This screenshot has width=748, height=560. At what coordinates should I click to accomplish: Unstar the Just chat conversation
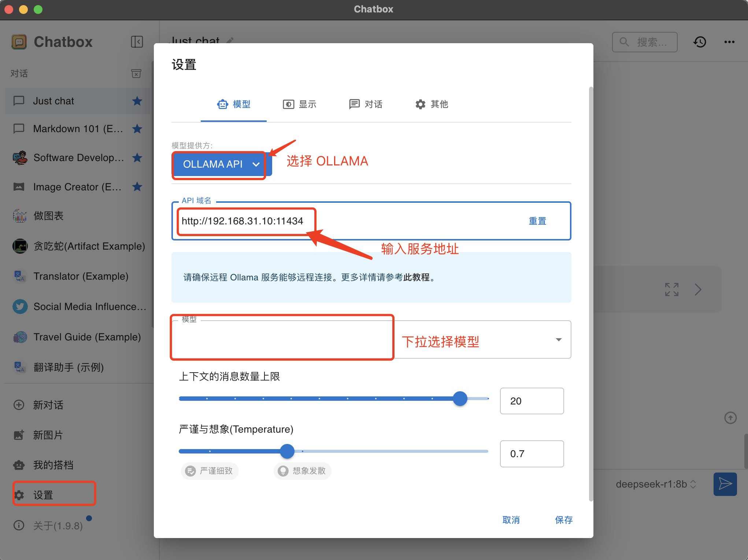point(137,101)
